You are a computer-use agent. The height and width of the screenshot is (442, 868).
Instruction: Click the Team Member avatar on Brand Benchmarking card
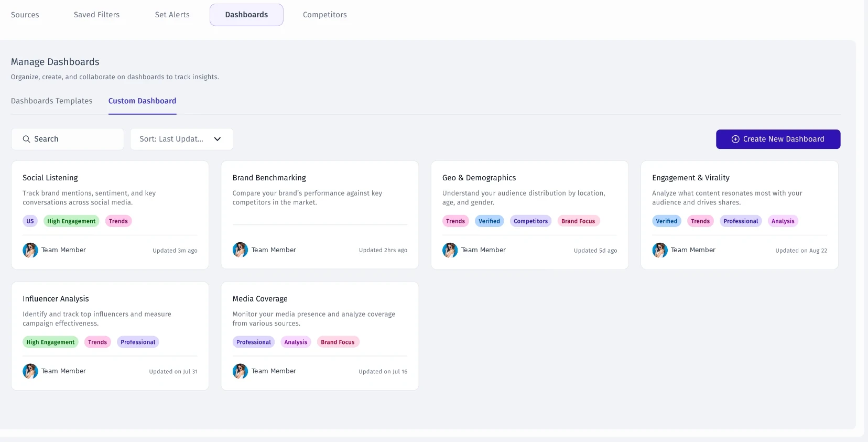coord(240,250)
